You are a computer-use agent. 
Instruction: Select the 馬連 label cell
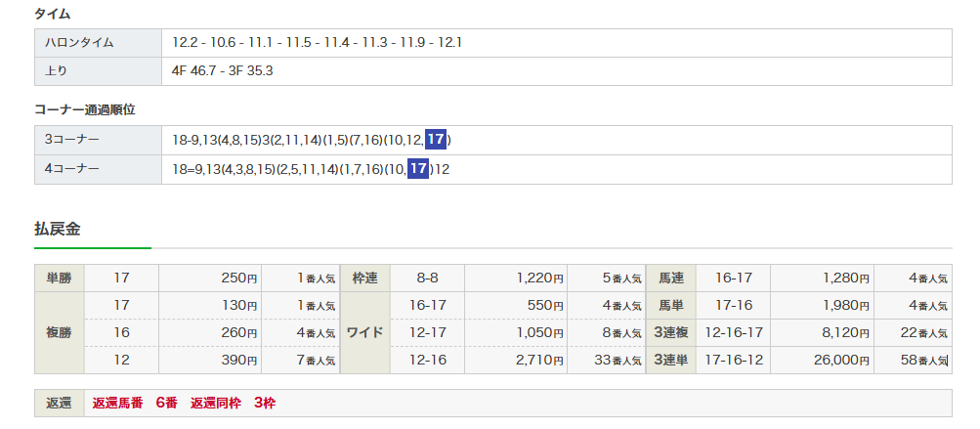point(670,279)
